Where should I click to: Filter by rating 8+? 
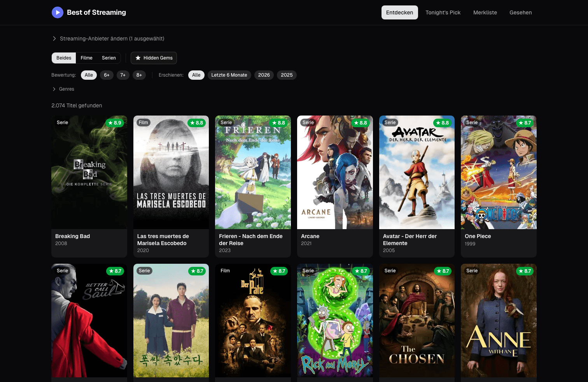(139, 75)
